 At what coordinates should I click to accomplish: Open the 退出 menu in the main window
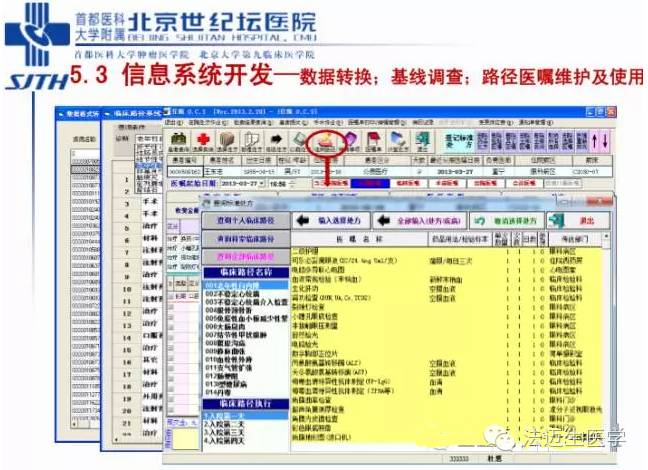tap(173, 123)
